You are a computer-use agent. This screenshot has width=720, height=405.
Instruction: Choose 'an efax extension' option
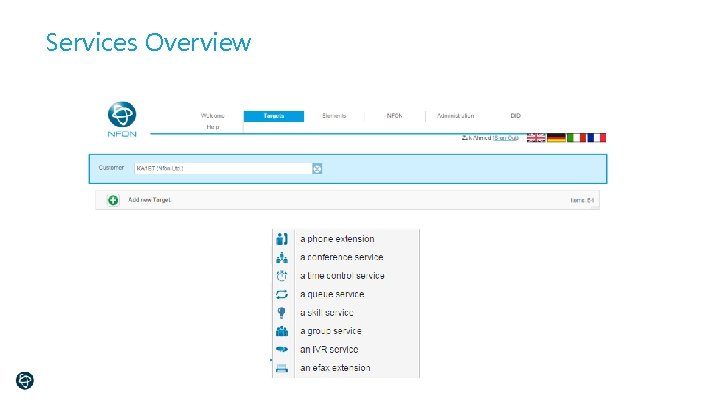pyautogui.click(x=335, y=368)
